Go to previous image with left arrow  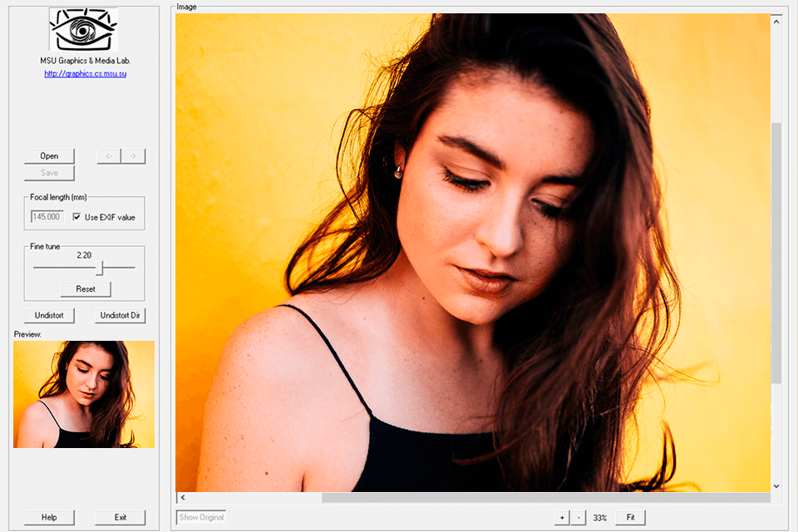108,155
